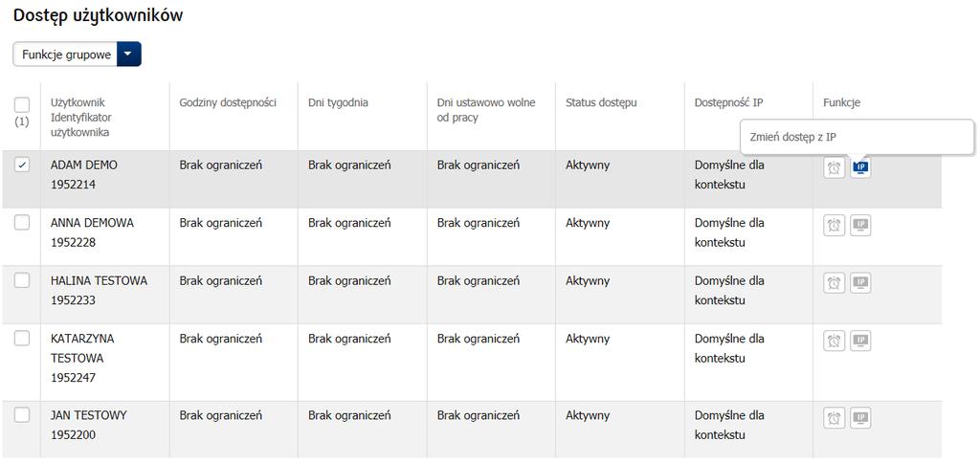Uncheck the ADAM DEMO checkbox
The image size is (980, 464).
pyautogui.click(x=21, y=165)
